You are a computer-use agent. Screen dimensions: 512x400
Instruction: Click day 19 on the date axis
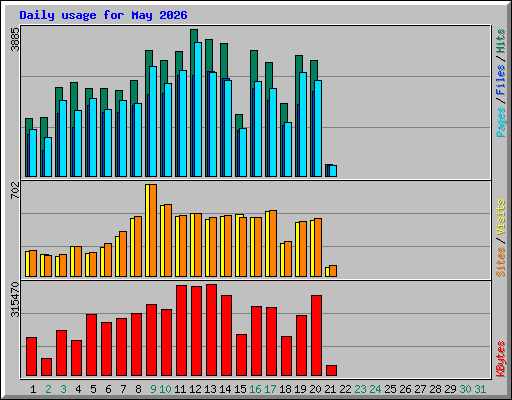tap(300, 389)
